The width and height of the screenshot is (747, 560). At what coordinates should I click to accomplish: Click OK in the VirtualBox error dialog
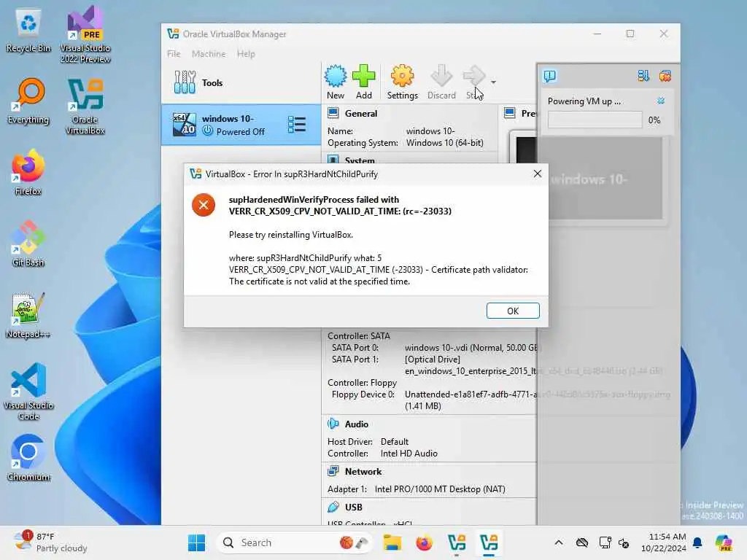(513, 311)
